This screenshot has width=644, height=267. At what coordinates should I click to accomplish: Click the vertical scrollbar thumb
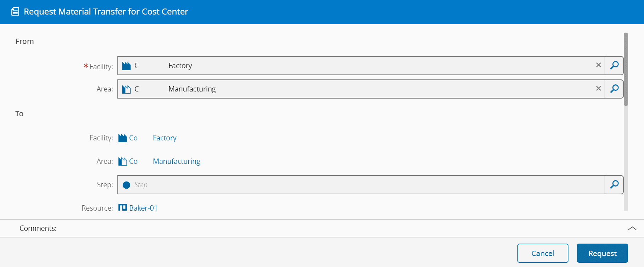tap(626, 69)
